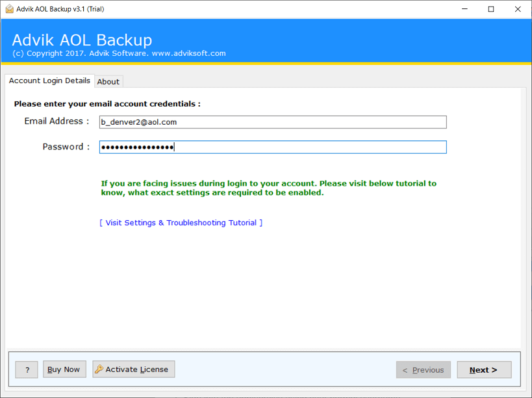The height and width of the screenshot is (398, 532).
Task: Close the Advik AOL Backup application
Action: point(517,8)
